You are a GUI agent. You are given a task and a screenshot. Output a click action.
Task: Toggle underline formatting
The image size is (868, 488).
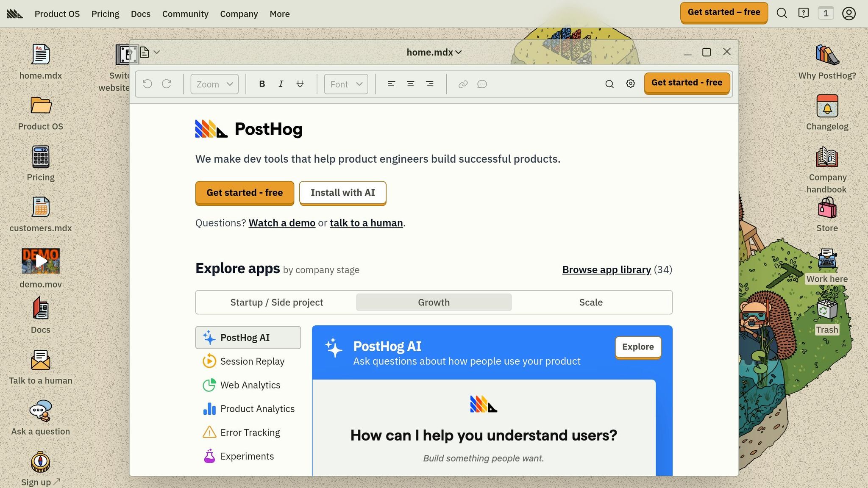300,83
